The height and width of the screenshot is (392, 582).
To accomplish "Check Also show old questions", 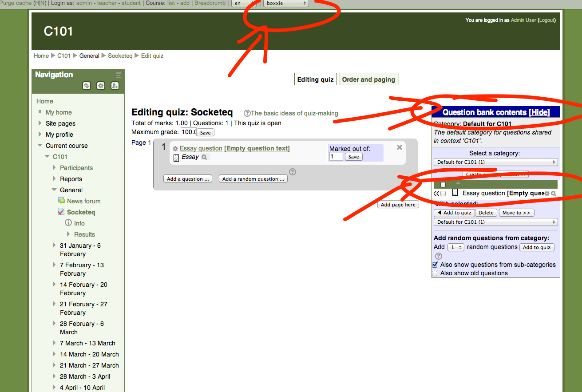I will (435, 273).
